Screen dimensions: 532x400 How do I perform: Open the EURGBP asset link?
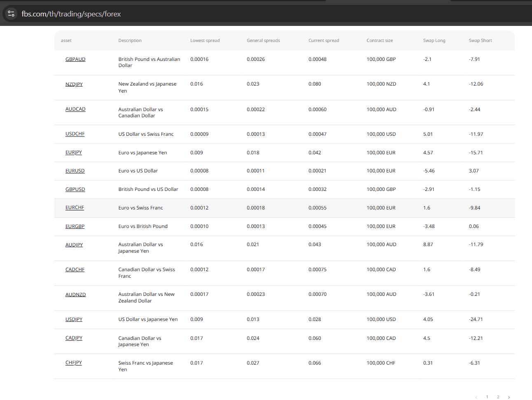pyautogui.click(x=75, y=226)
